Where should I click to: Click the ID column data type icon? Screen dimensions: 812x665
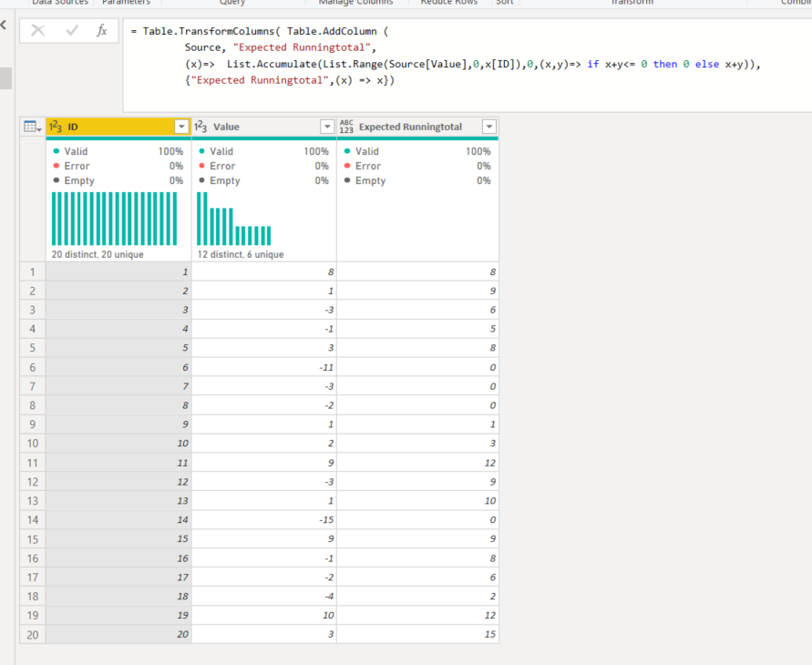pyautogui.click(x=56, y=127)
